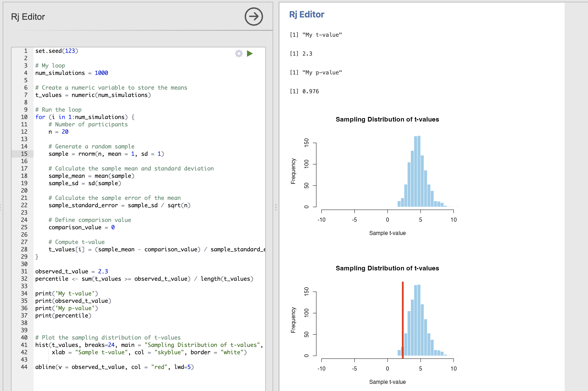The width and height of the screenshot is (588, 391).
Task: Click the xlab = "Sample t-value" line
Action: 149,352
